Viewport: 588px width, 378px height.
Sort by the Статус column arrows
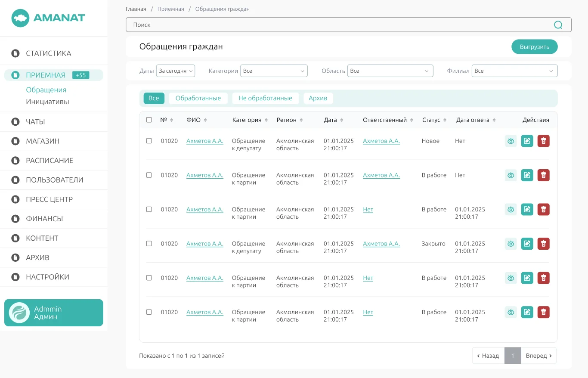(445, 120)
